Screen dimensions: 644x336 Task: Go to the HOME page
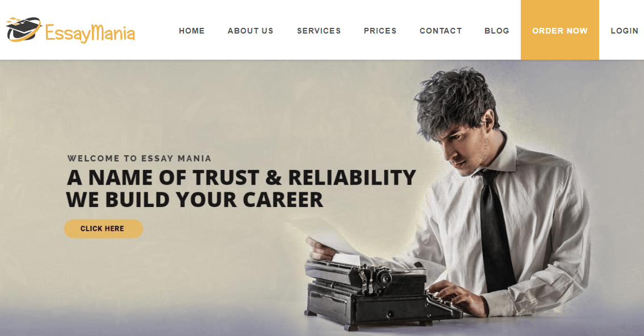(192, 31)
